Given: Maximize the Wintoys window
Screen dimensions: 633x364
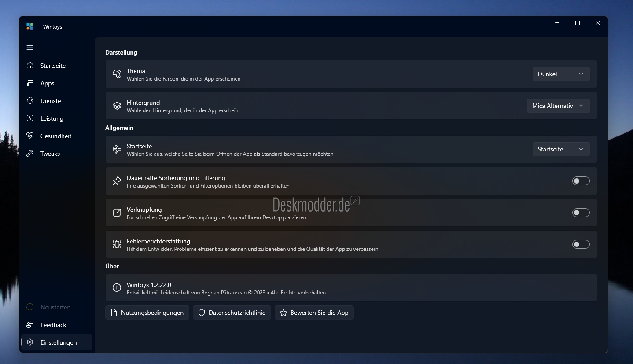Looking at the screenshot, I should click(x=578, y=23).
